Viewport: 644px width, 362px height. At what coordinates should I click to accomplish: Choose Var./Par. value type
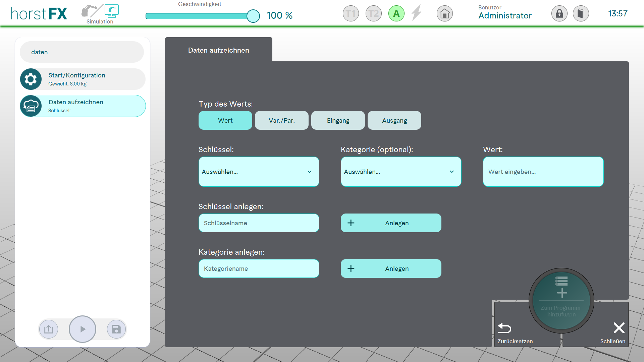pos(281,120)
